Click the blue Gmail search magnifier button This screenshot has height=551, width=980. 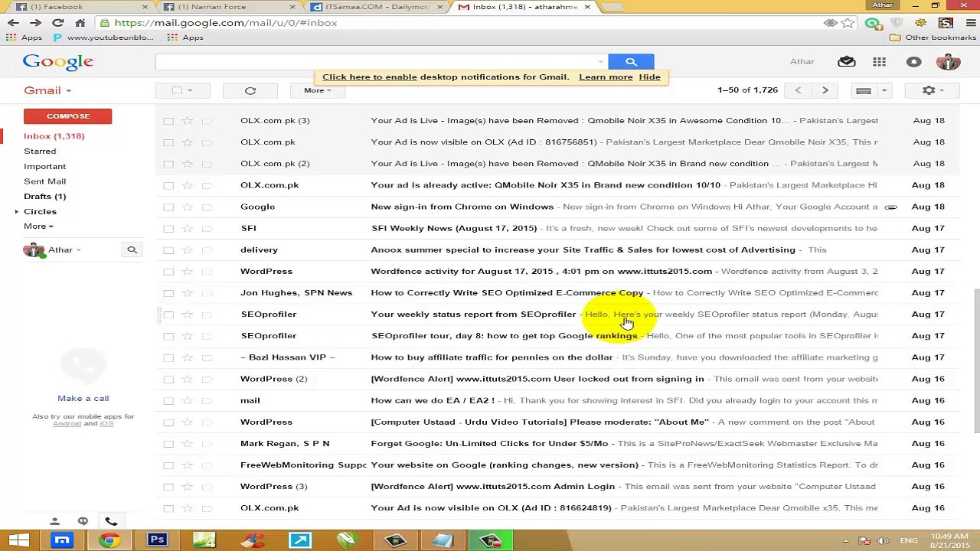[x=631, y=61]
